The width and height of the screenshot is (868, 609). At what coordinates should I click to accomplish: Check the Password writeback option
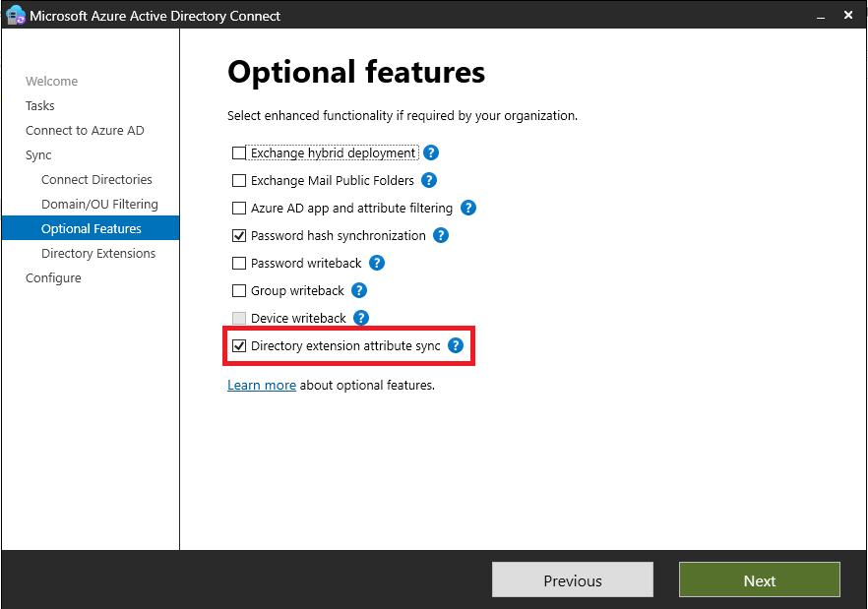point(239,264)
